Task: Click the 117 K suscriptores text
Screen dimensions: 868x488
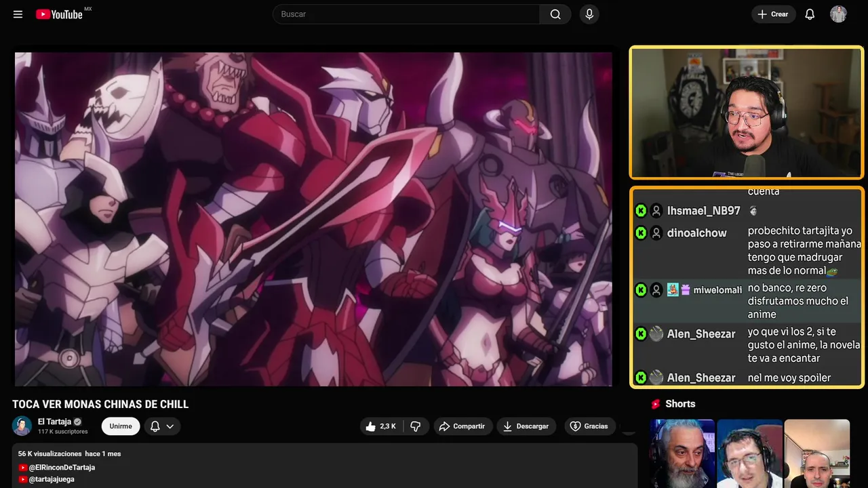Action: pyautogui.click(x=63, y=432)
